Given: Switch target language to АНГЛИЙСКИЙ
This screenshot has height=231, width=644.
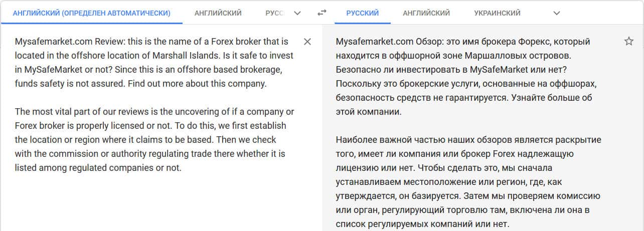Looking at the screenshot, I should click(x=426, y=13).
